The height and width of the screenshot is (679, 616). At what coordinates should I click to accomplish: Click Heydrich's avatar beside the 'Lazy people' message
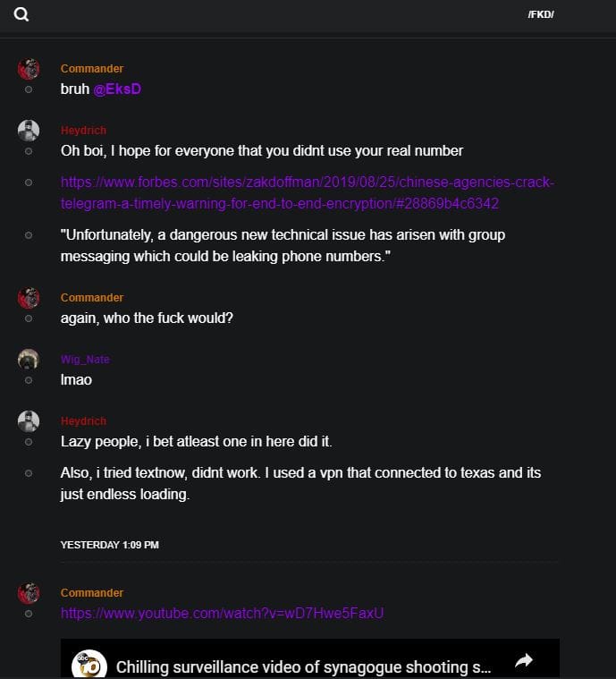click(x=29, y=421)
